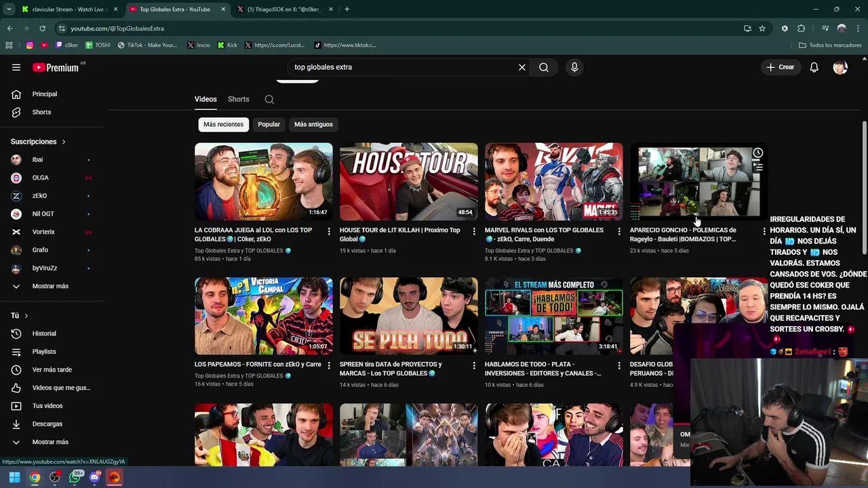The width and height of the screenshot is (868, 488).
Task: Open options for LOS PAPEAMOS - FORNITE video
Action: (329, 366)
